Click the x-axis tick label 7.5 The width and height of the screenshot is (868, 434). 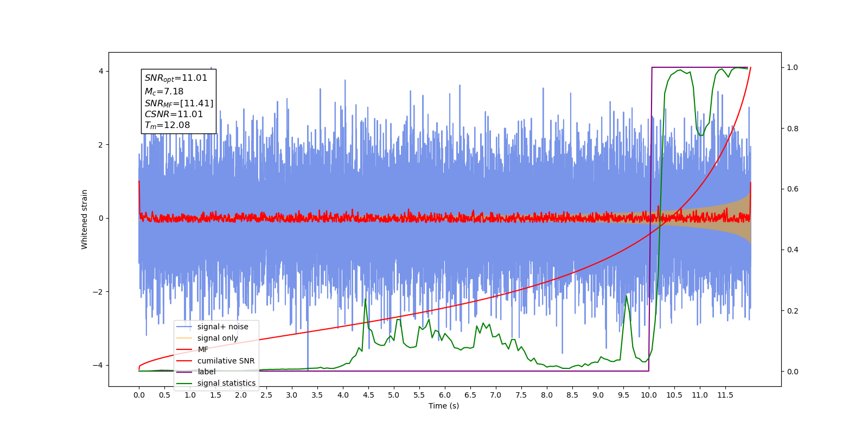(521, 395)
